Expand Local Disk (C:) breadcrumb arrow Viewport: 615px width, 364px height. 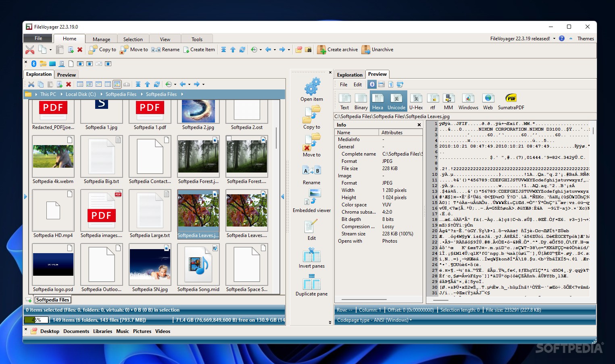(x=101, y=94)
